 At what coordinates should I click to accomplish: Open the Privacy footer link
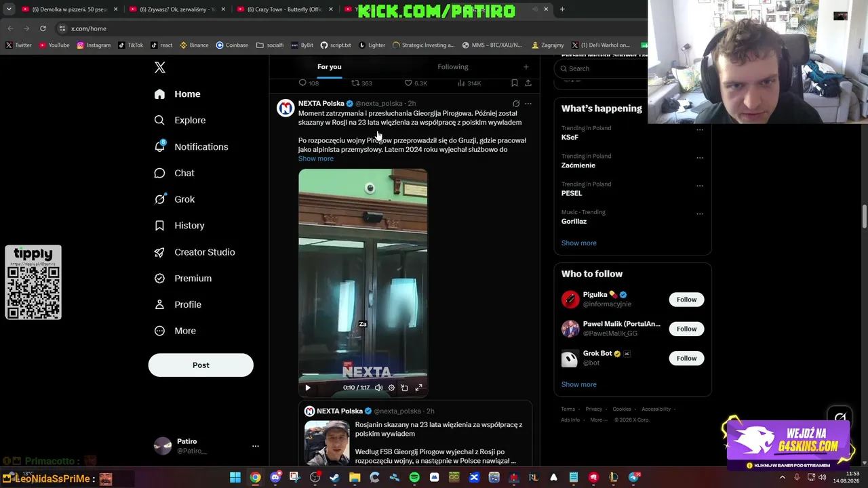594,409
